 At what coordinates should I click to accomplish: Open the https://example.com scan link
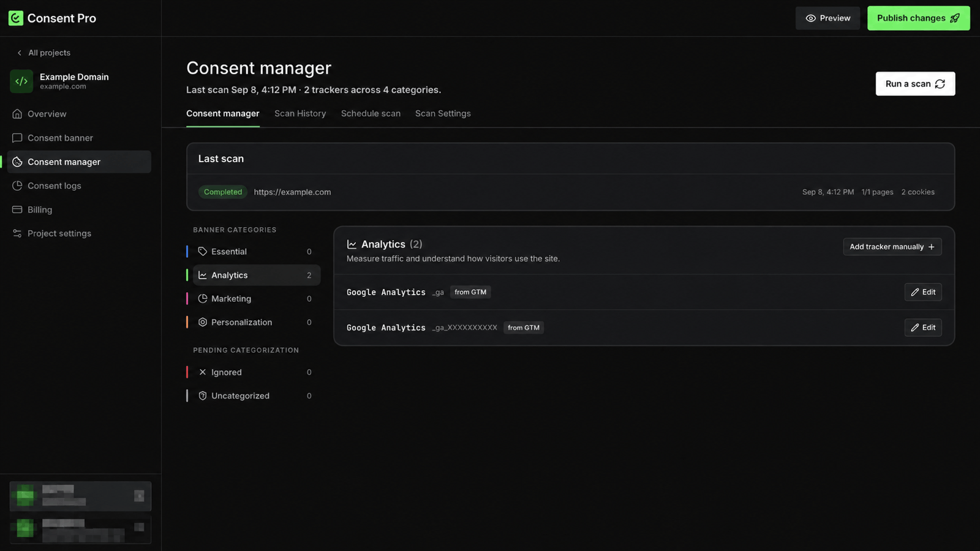point(292,192)
